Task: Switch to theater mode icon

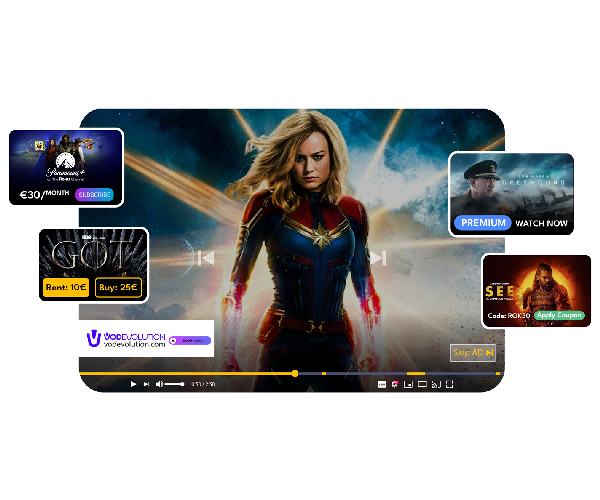Action: pyautogui.click(x=422, y=384)
